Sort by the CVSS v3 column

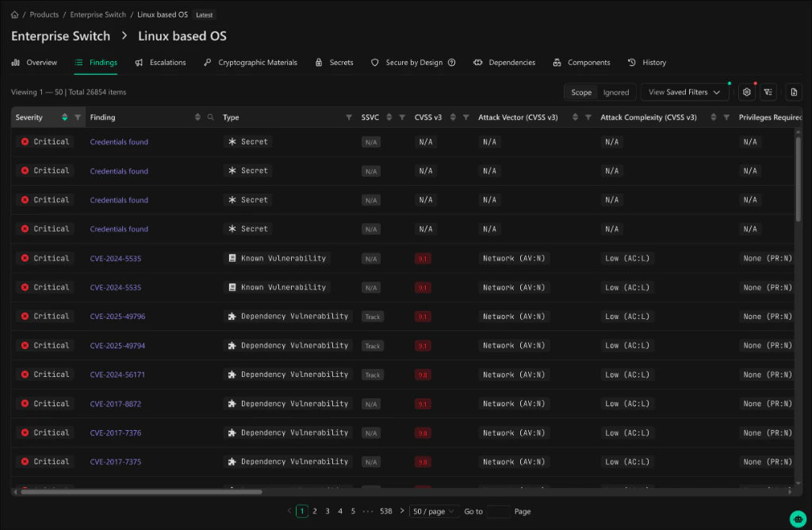tap(453, 117)
